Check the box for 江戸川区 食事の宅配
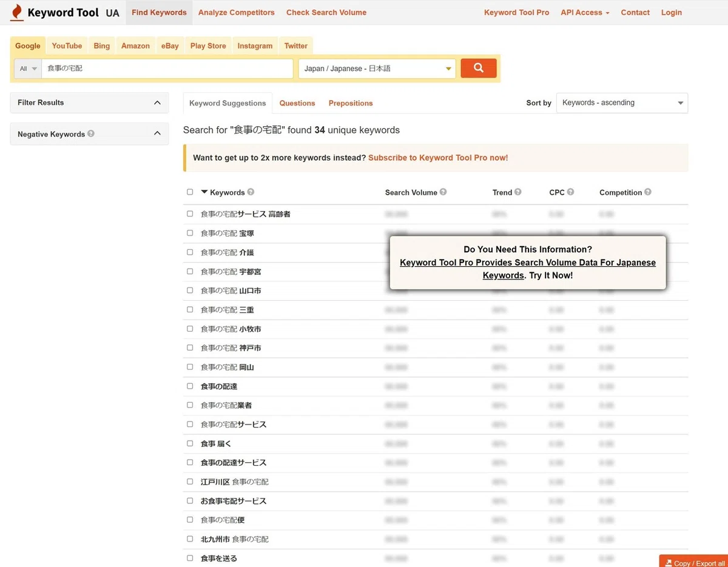Viewport: 728px width, 567px height. coord(190,481)
